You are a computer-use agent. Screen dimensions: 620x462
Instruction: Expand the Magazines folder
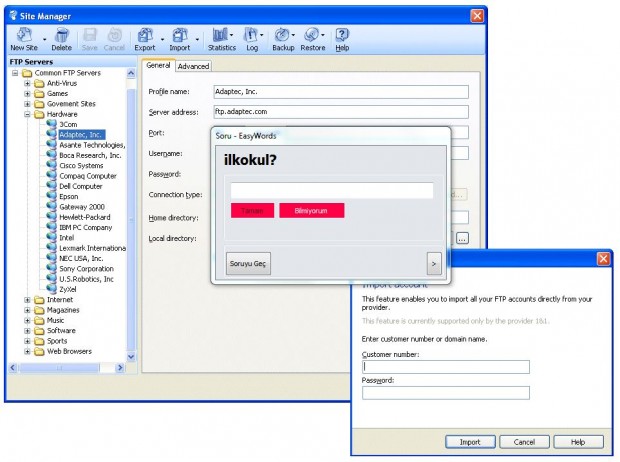pos(27,310)
